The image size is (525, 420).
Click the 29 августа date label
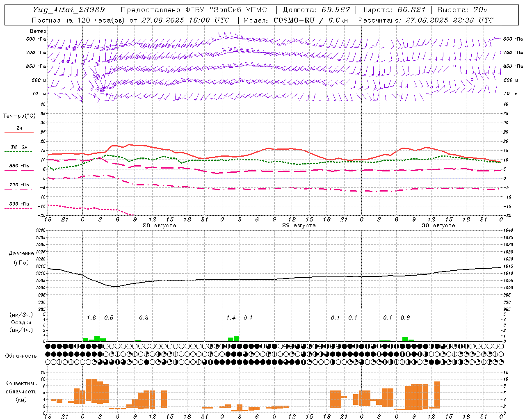[299, 226]
